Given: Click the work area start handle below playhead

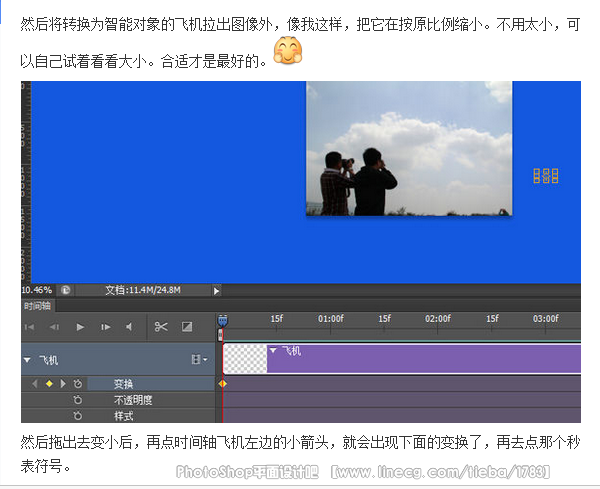Looking at the screenshot, I should point(220,335).
